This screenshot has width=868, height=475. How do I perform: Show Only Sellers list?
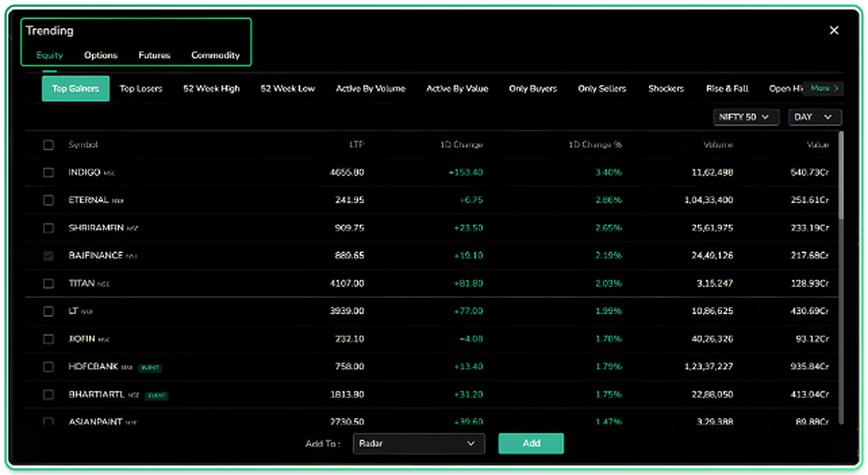point(602,88)
